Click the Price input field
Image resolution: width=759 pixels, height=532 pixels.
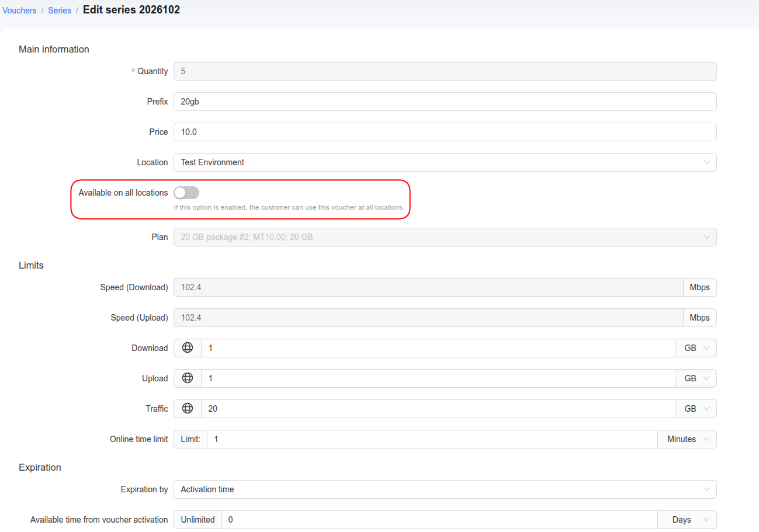coord(445,132)
